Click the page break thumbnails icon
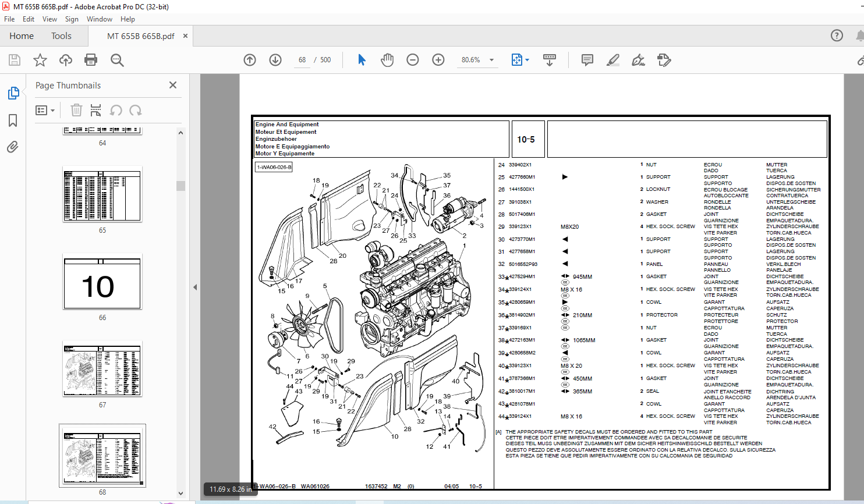The image size is (864, 504). click(96, 110)
